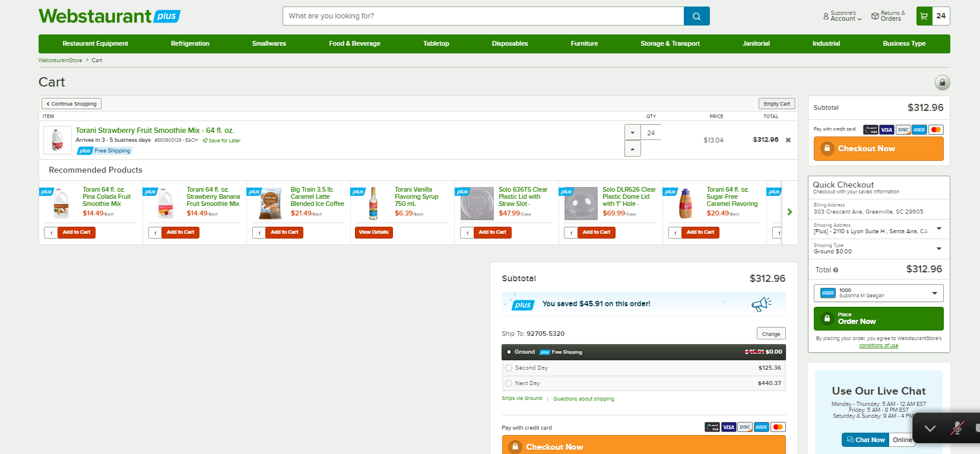Click the megaphone icon in the savings banner

761,304
